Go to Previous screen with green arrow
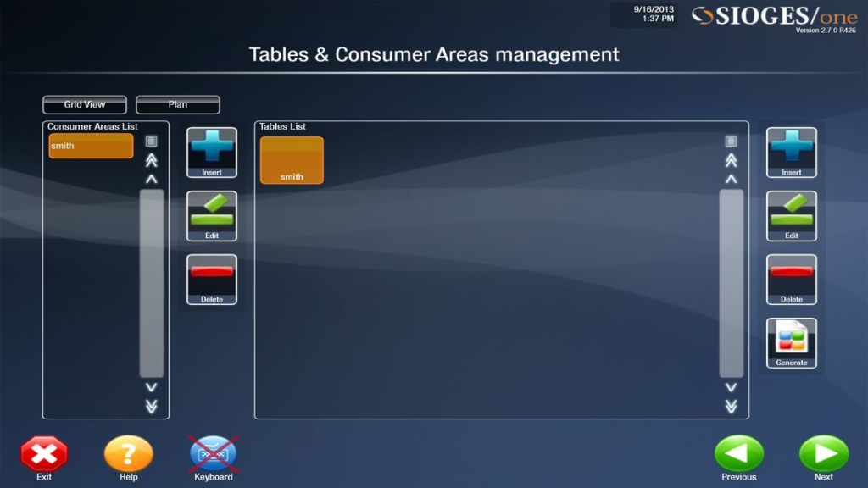The width and height of the screenshot is (868, 488). [x=738, y=454]
